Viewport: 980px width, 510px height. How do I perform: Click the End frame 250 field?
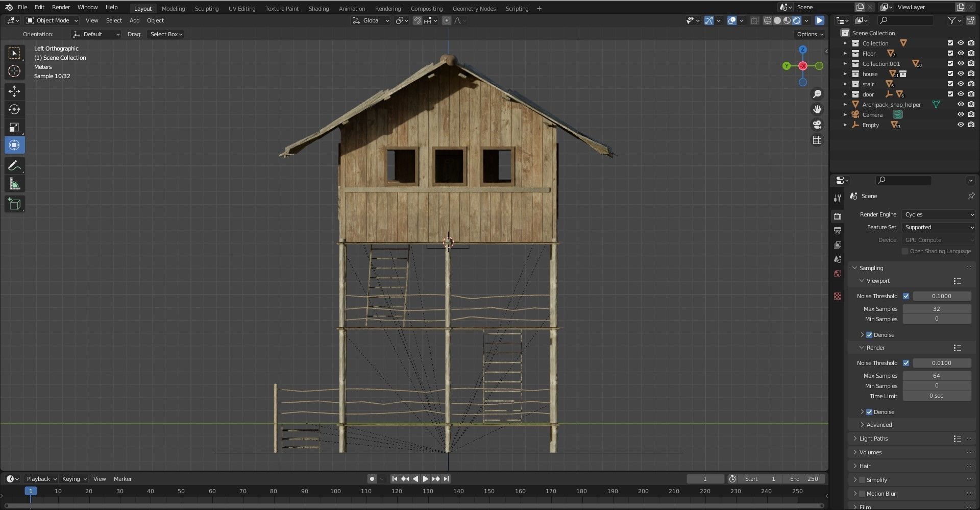click(804, 479)
